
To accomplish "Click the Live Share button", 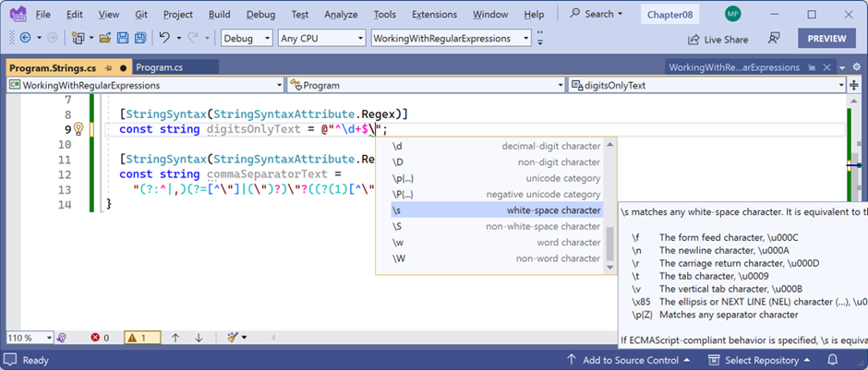I will click(x=717, y=40).
